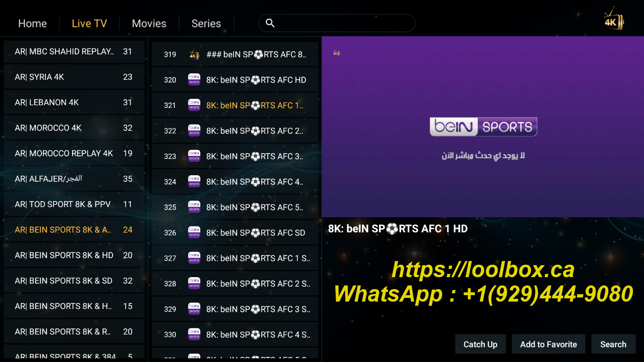Click the search magnifier icon
This screenshot has height=362, width=644.
271,23
